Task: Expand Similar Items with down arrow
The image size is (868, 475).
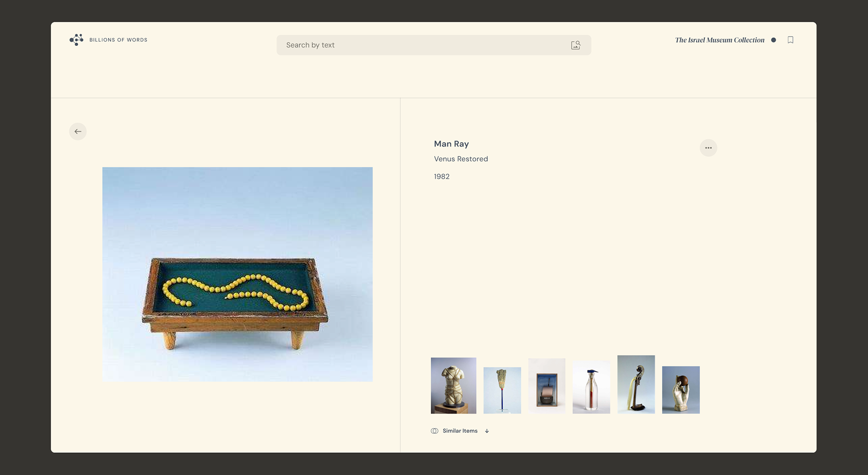Action: pos(487,431)
